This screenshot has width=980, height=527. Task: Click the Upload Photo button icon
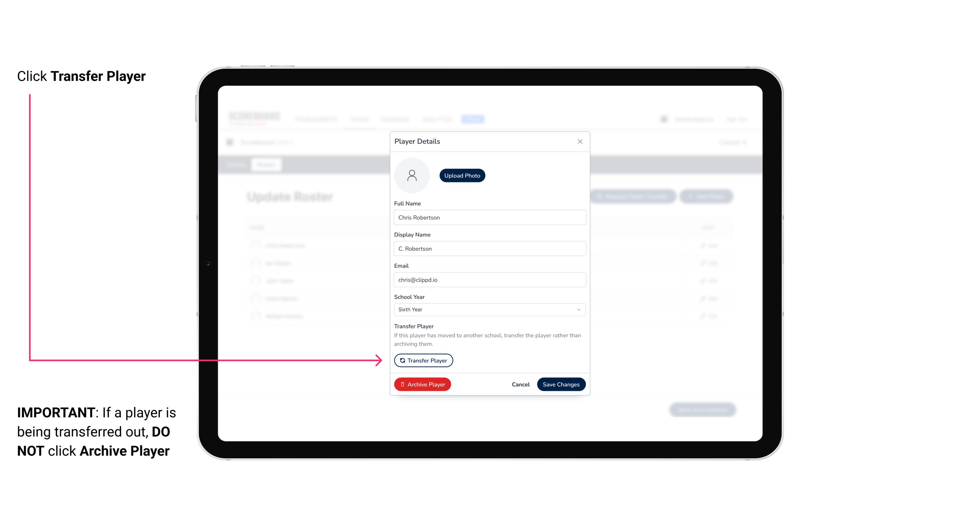pos(462,175)
